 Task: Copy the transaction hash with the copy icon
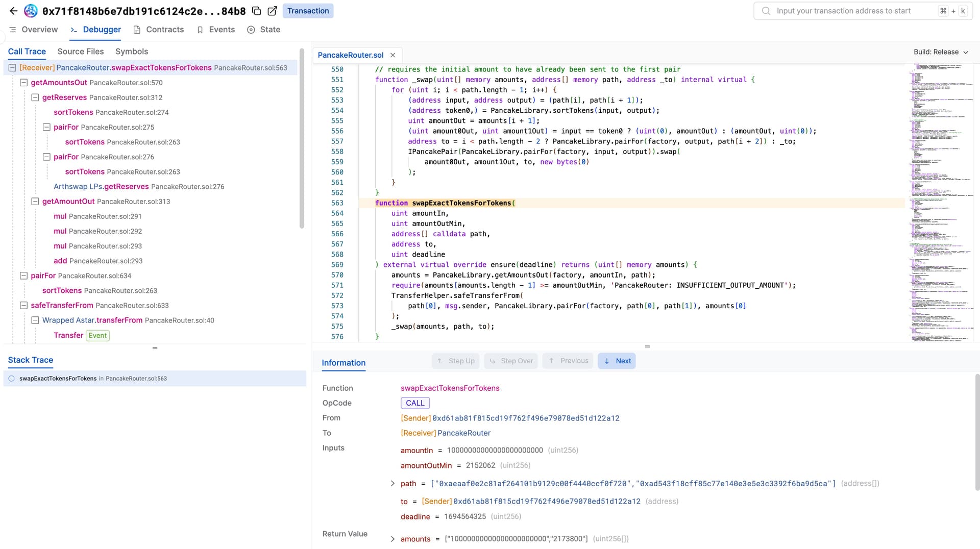pyautogui.click(x=257, y=11)
